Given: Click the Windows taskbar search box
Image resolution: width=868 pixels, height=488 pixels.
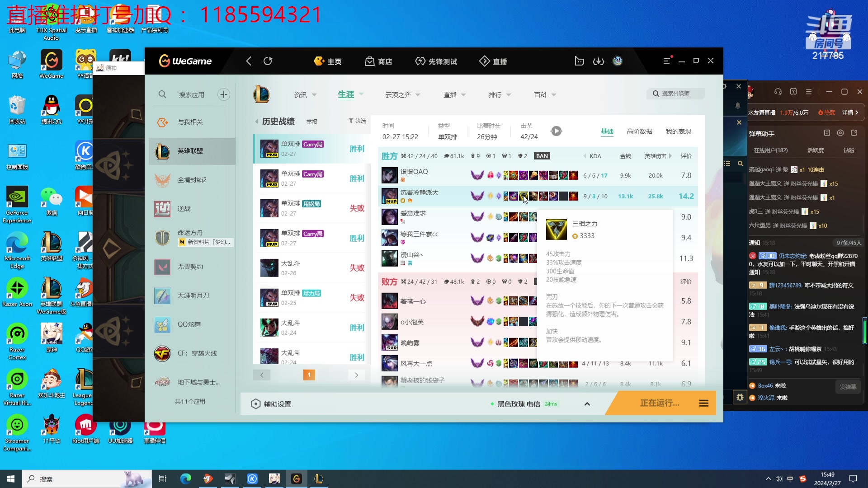Looking at the screenshot, I should pos(86,479).
